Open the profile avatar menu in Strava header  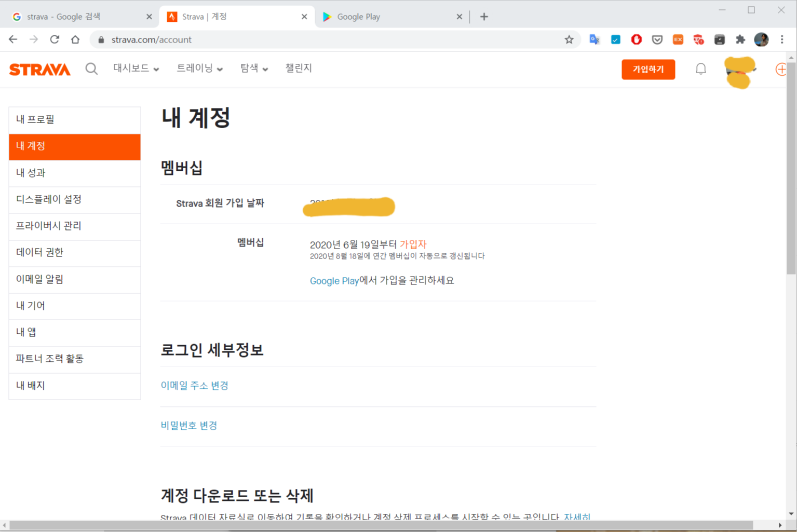(x=740, y=72)
